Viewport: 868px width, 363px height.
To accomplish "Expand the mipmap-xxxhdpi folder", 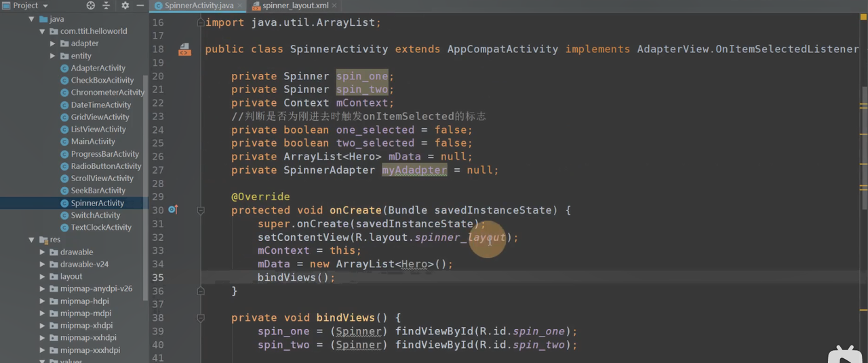I will click(42, 350).
